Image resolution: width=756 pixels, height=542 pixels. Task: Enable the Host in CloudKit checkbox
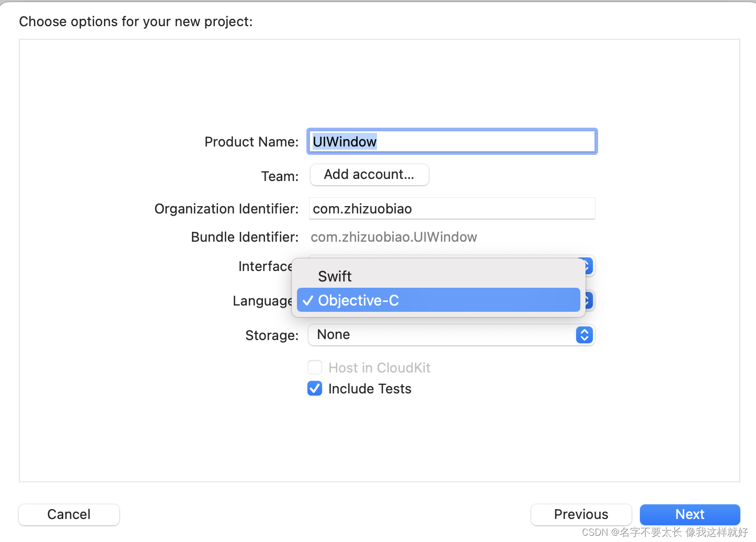[315, 368]
